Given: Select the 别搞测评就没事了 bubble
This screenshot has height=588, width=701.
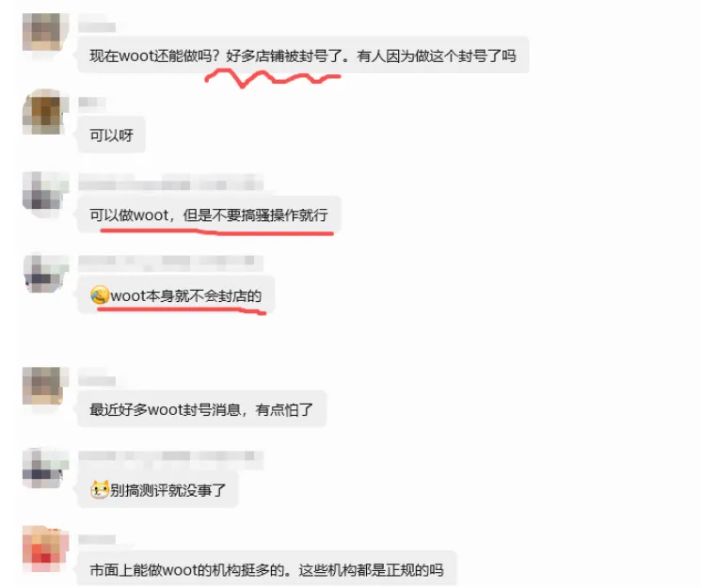Looking at the screenshot, I should coord(157,489).
